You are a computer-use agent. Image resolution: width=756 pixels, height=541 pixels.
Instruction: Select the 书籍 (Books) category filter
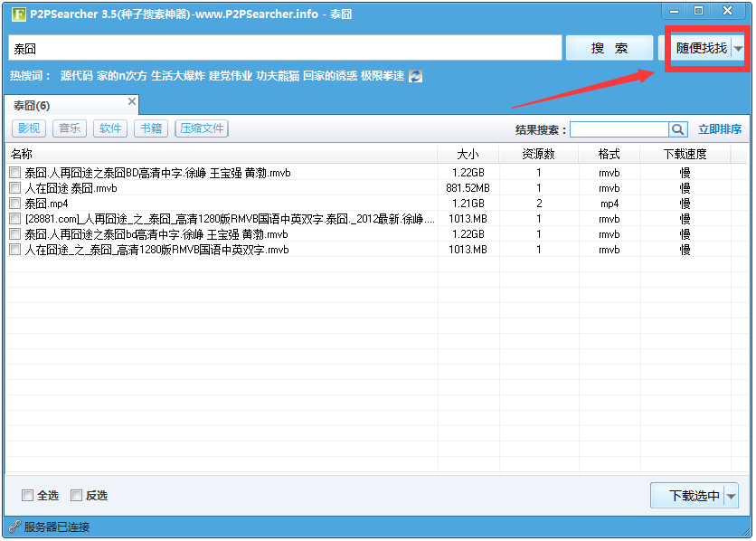tap(151, 128)
